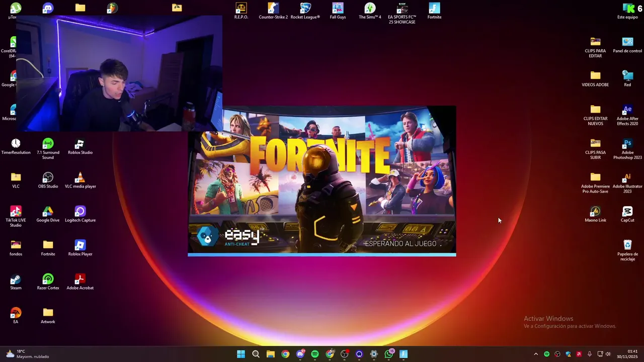644x362 pixels.
Task: Open Settings gear in taskbar
Action: (x=374, y=354)
